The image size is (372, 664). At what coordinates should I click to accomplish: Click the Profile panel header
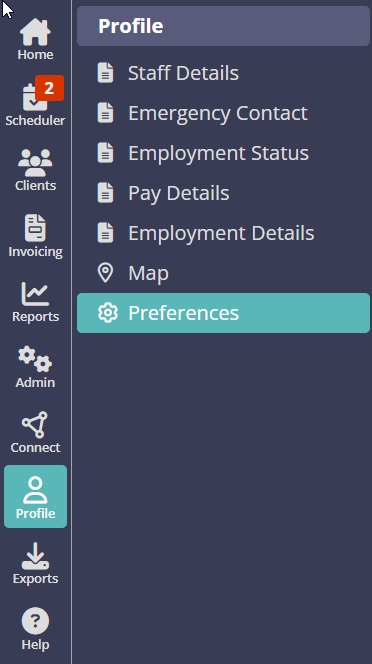[223, 26]
